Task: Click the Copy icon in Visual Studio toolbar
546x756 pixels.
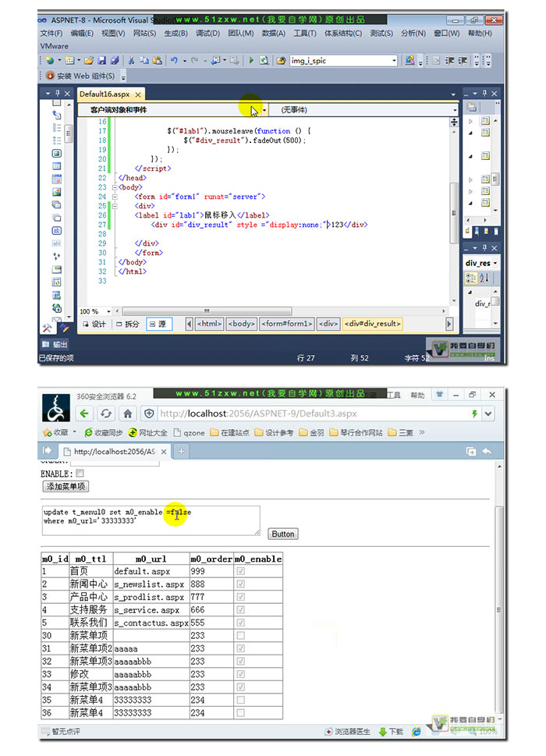Action: (144, 61)
